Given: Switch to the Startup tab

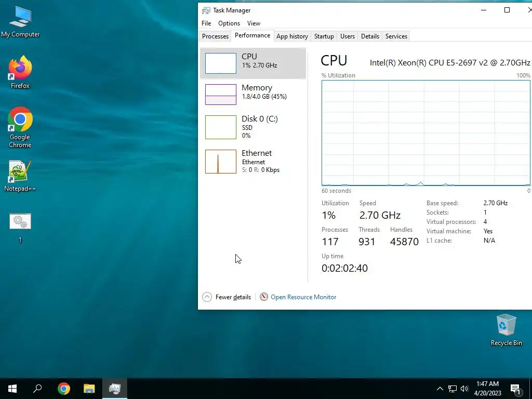Looking at the screenshot, I should pyautogui.click(x=324, y=36).
